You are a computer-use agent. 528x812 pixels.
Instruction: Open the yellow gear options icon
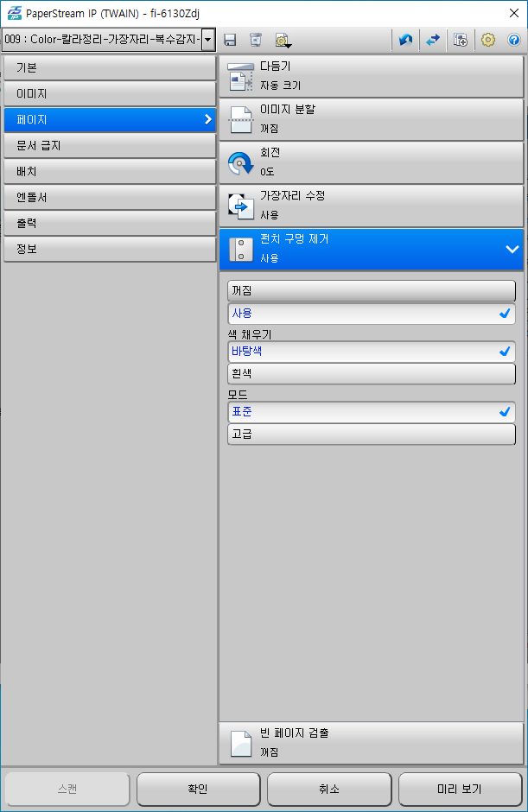click(x=488, y=40)
